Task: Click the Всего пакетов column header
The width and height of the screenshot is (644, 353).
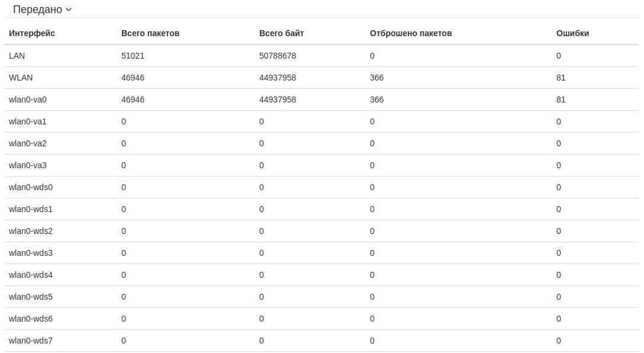Action: 150,33
